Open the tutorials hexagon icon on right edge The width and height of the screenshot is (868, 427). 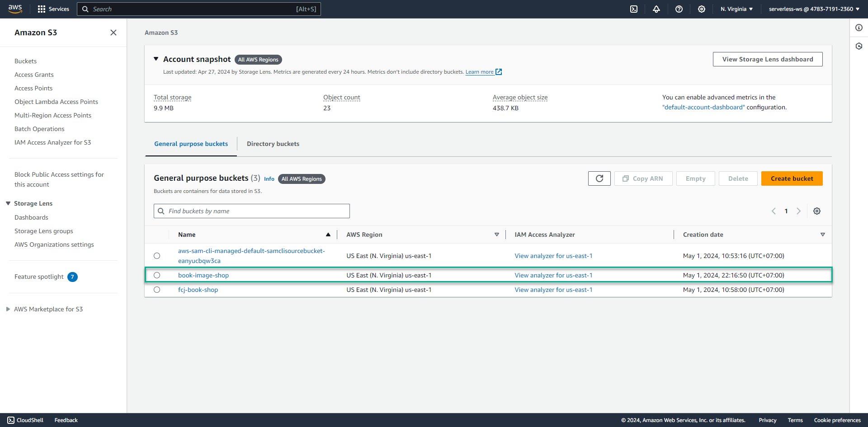[x=859, y=46]
